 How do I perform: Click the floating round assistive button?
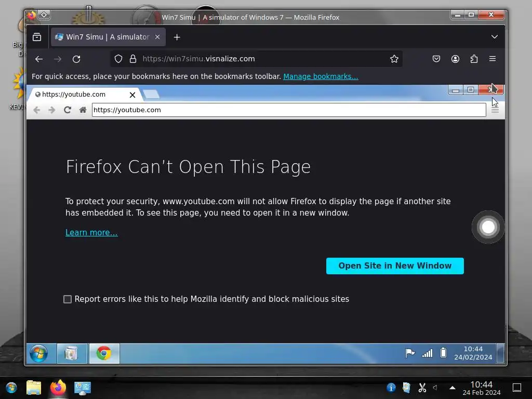tap(488, 227)
